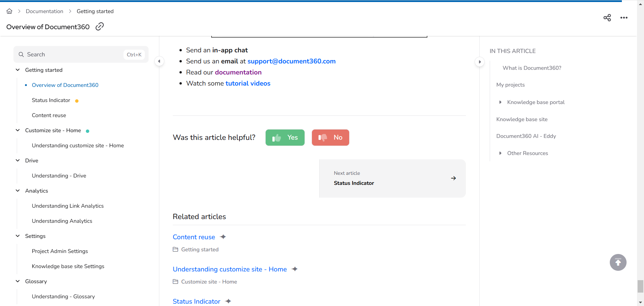The width and height of the screenshot is (644, 306).
Task: Collapse the Analytics tree section
Action: point(18,191)
